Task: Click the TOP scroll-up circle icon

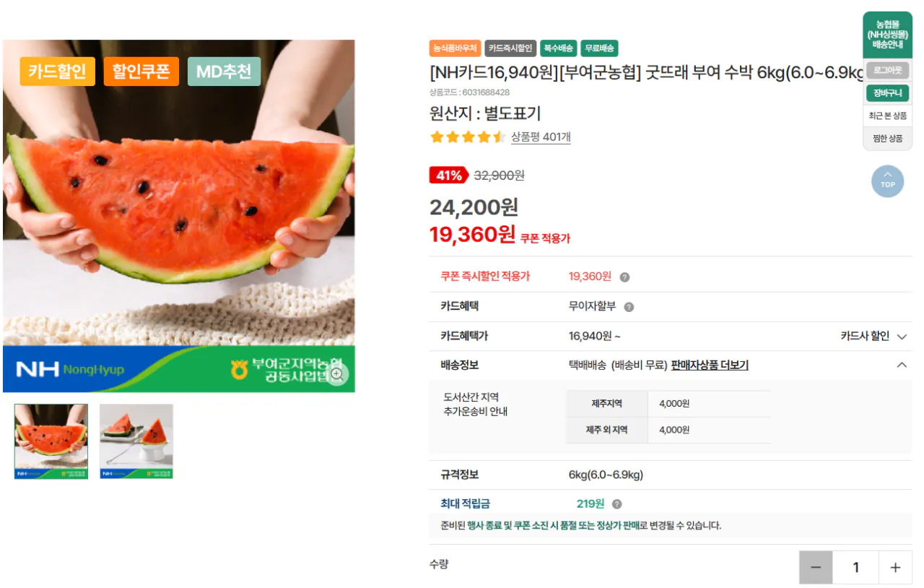Action: [887, 181]
